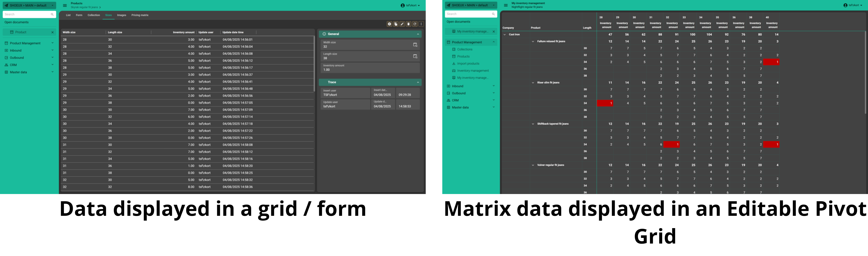The height and width of the screenshot is (256, 868).
Task: Click the Collections icon under Product Management
Action: tap(454, 50)
